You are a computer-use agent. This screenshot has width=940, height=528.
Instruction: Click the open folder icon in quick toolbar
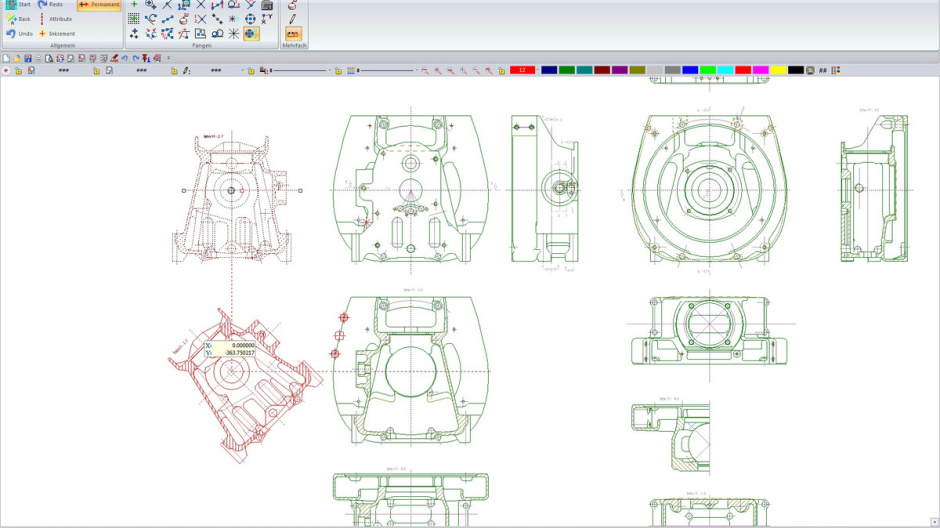tap(16, 58)
